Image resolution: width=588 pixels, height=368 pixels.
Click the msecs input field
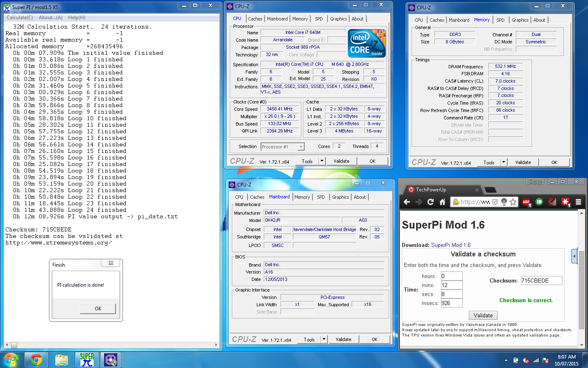tap(451, 303)
